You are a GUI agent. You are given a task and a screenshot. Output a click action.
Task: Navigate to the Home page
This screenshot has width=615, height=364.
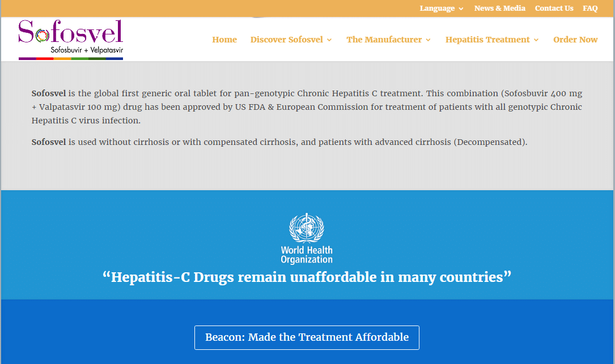(x=224, y=40)
